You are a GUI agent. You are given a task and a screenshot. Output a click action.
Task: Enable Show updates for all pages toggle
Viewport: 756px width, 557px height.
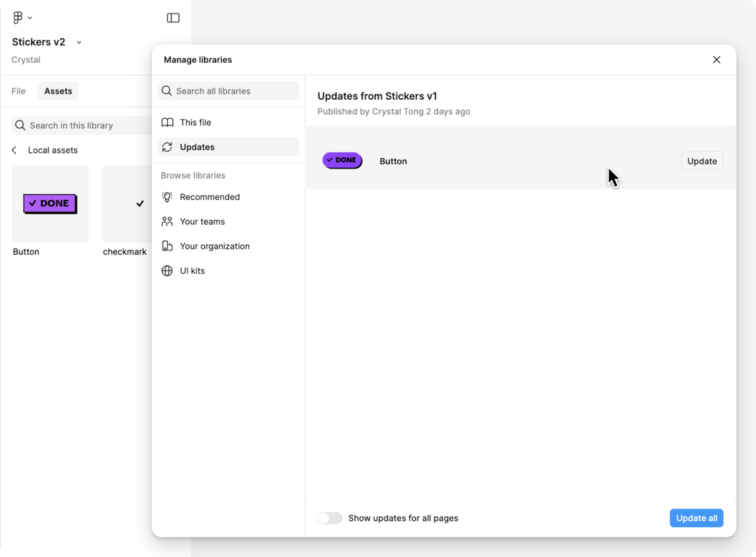329,518
